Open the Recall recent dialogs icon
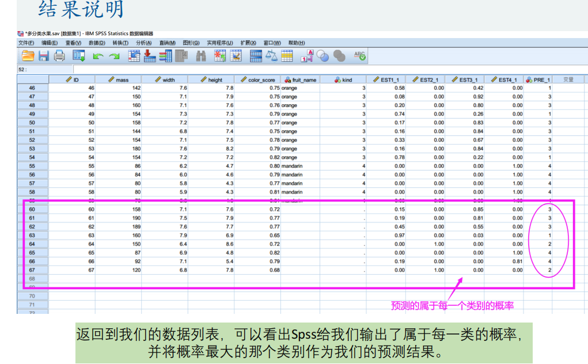The width and height of the screenshot is (588, 364). pyautogui.click(x=79, y=56)
